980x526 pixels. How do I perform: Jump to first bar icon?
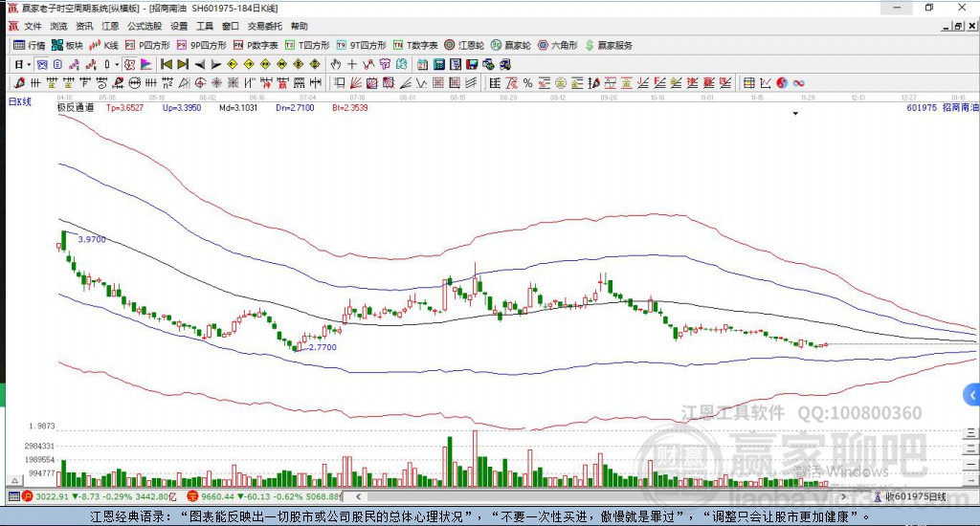click(x=167, y=64)
